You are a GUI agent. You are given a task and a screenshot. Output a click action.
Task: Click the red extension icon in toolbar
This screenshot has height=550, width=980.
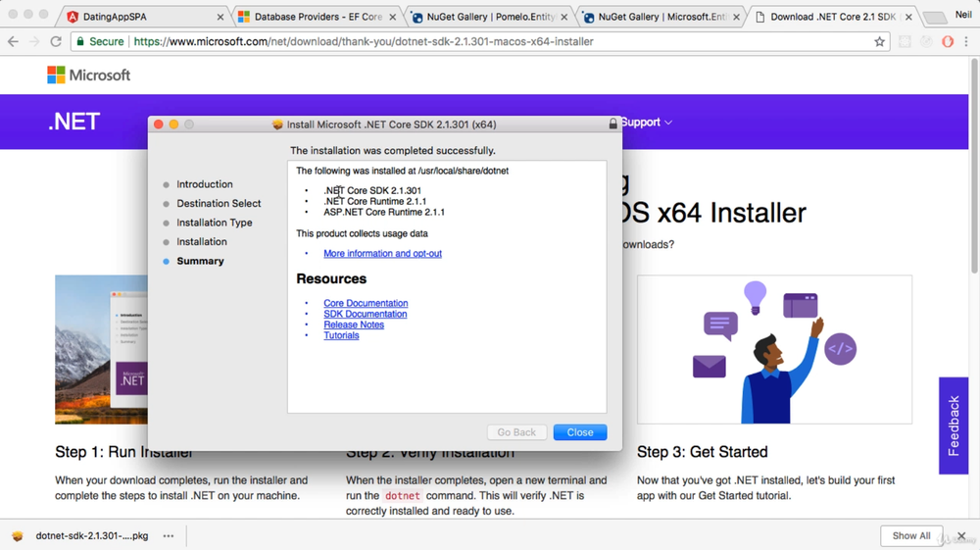click(948, 42)
